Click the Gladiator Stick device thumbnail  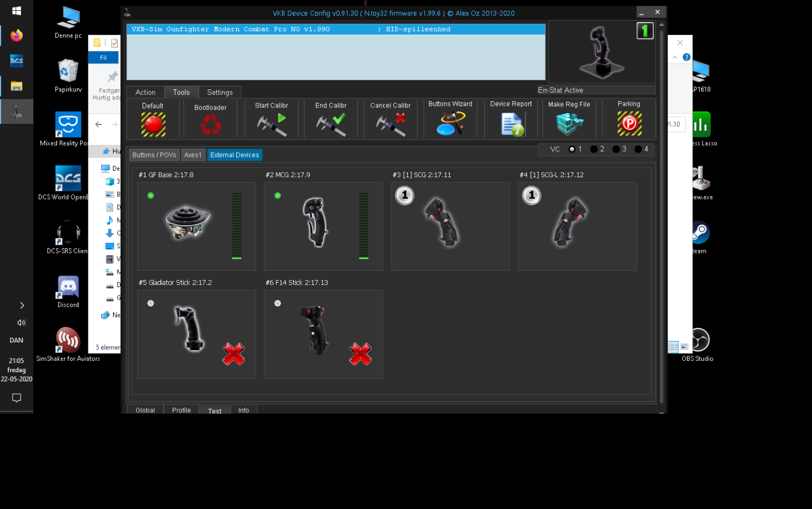(189, 329)
